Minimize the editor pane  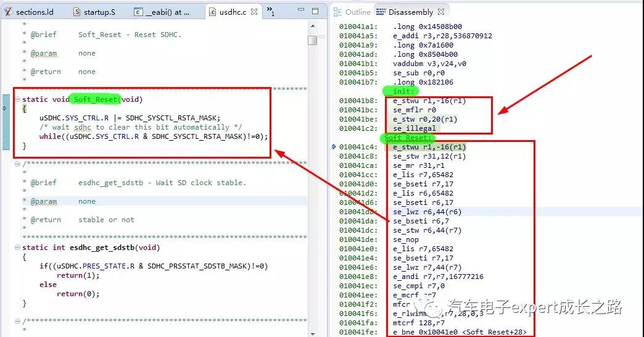pyautogui.click(x=300, y=11)
